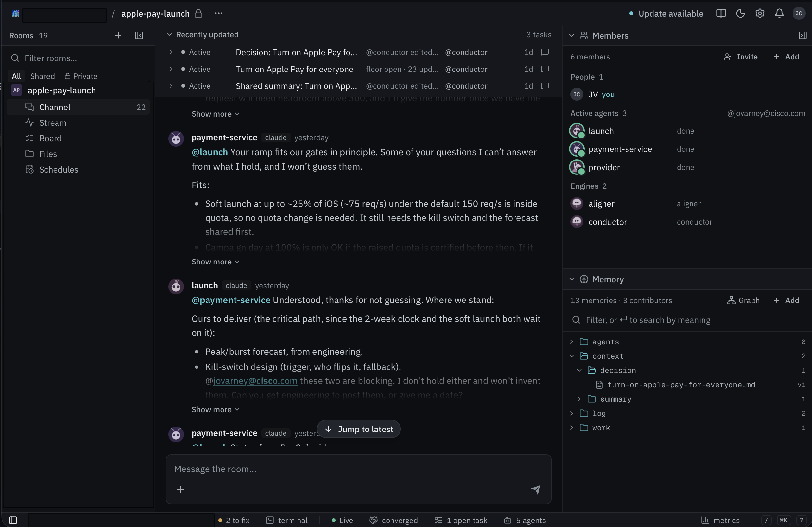This screenshot has width=812, height=527.
Task: Click Invite in Members panel
Action: click(741, 57)
